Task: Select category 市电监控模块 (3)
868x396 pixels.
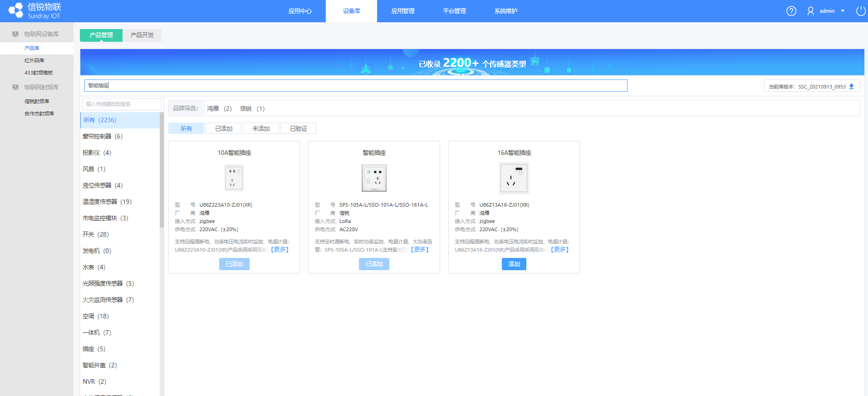Action: click(120, 218)
